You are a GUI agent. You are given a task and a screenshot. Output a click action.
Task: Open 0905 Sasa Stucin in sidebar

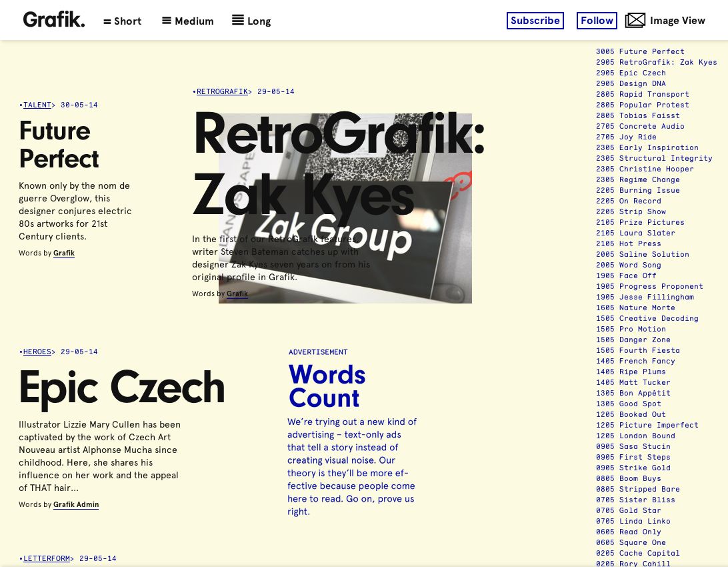click(633, 447)
